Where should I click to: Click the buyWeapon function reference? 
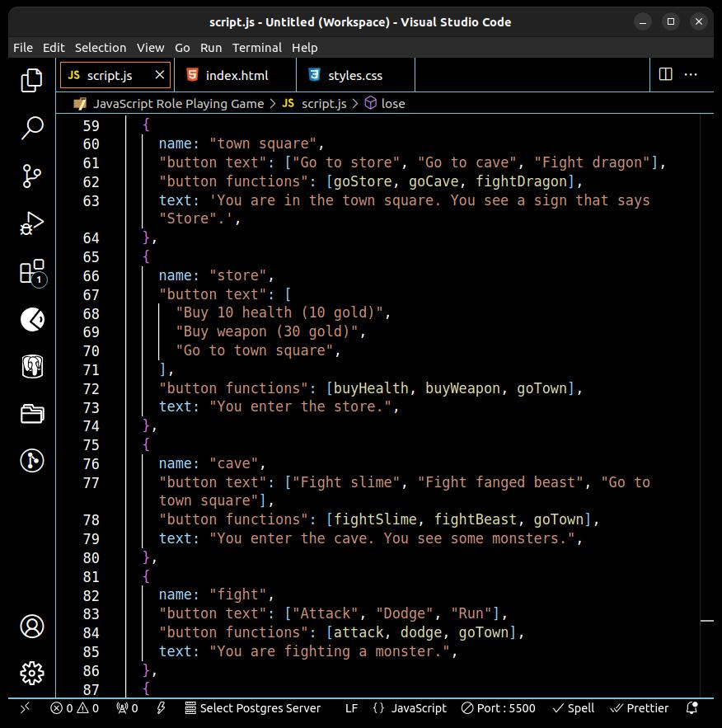click(x=462, y=388)
